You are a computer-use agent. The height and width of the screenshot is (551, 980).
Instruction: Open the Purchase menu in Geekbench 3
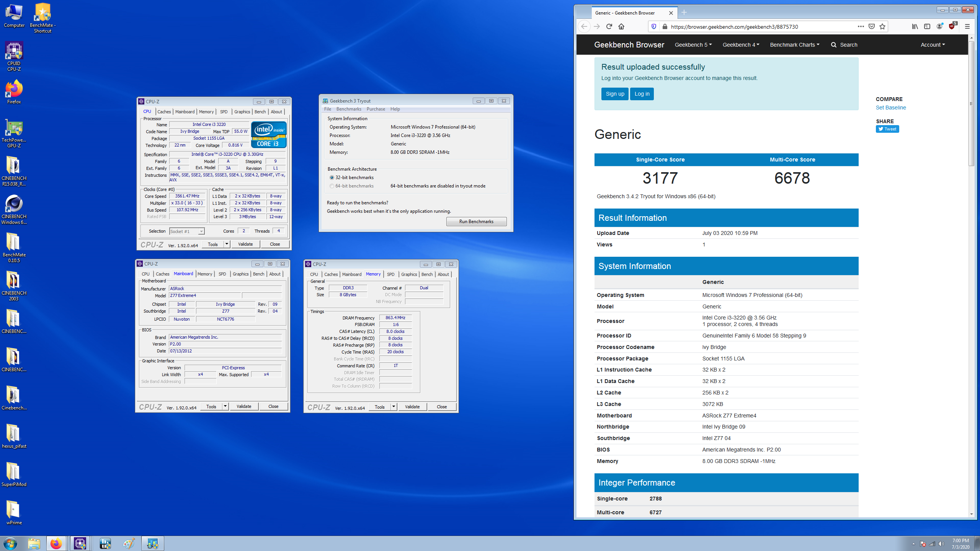pos(376,109)
